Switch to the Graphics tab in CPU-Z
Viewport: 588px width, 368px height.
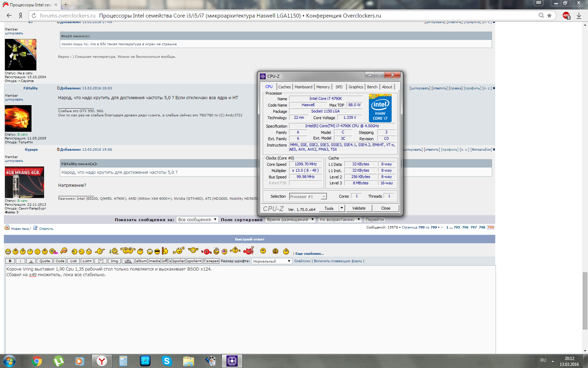[x=356, y=87]
